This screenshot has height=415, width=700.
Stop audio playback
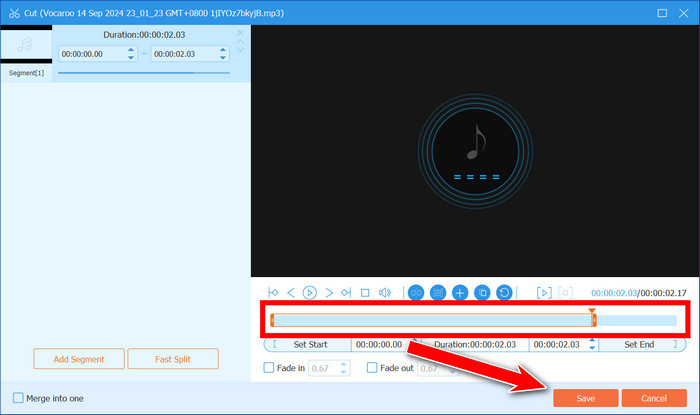pos(365,293)
